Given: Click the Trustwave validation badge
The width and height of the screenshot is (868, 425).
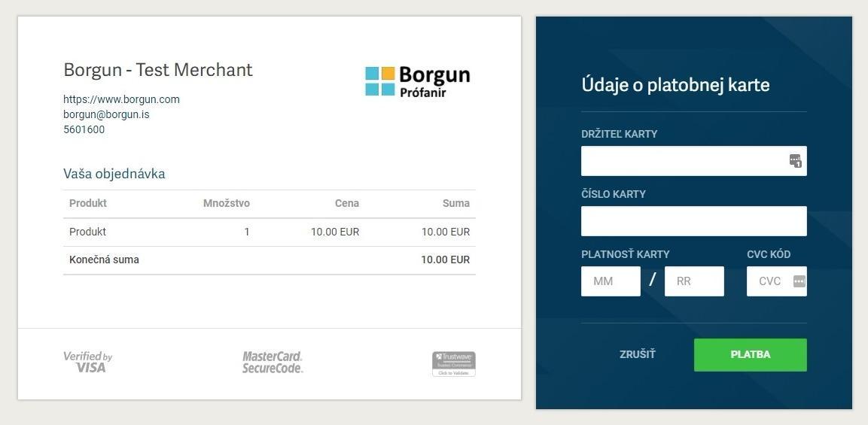Looking at the screenshot, I should pyautogui.click(x=453, y=363).
